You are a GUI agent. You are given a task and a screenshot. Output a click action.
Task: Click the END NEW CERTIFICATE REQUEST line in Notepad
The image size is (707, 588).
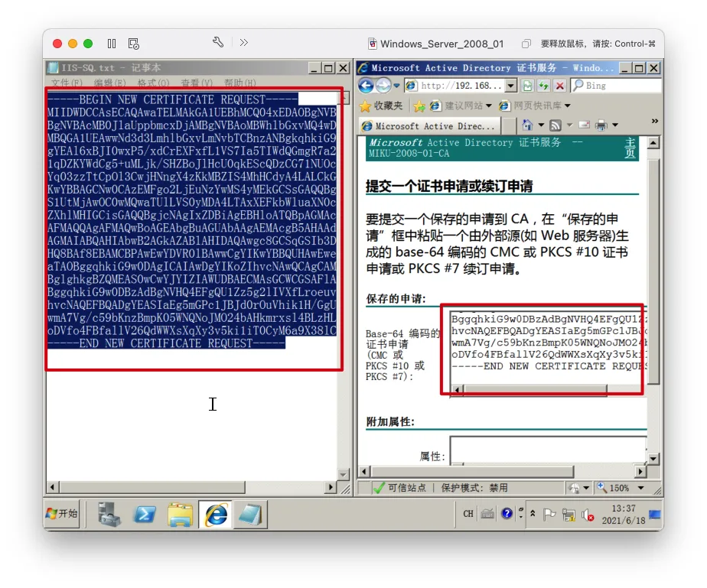pyautogui.click(x=166, y=343)
